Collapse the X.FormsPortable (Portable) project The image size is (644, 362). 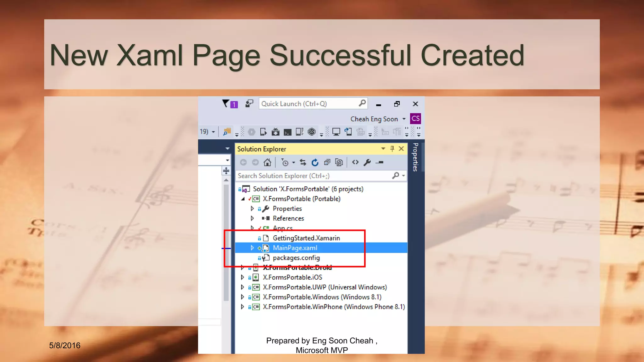click(x=243, y=199)
